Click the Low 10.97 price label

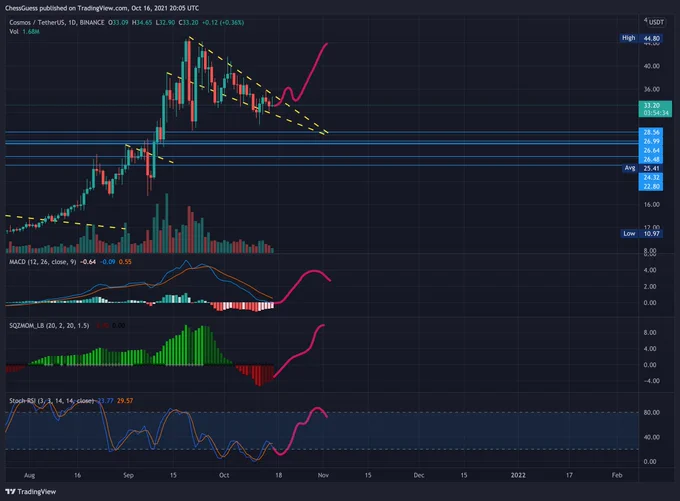click(x=642, y=234)
